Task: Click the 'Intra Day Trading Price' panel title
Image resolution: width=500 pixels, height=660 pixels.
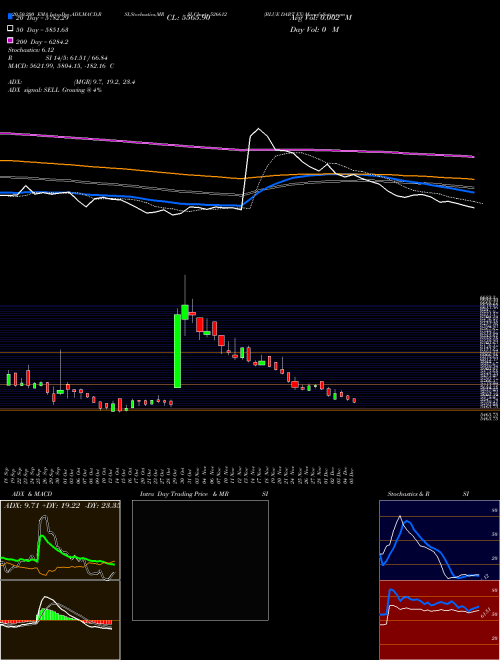Action: [x=174, y=494]
